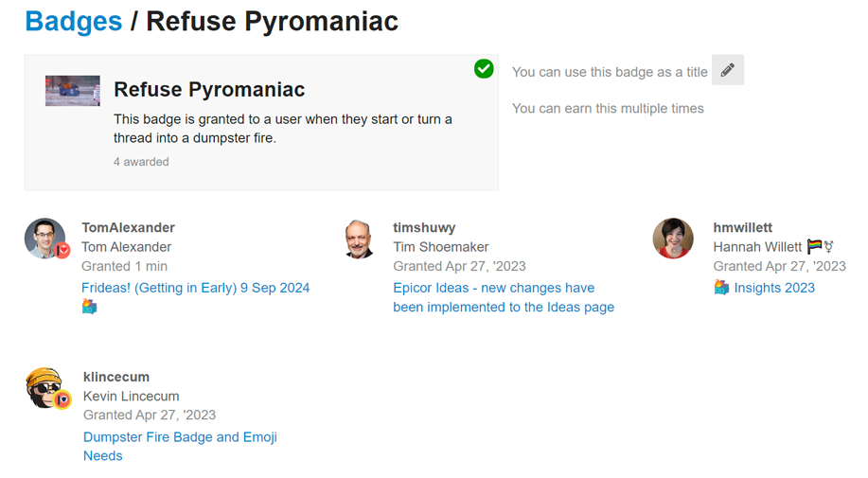Open TomAlexander's profile avatar

[x=45, y=239]
